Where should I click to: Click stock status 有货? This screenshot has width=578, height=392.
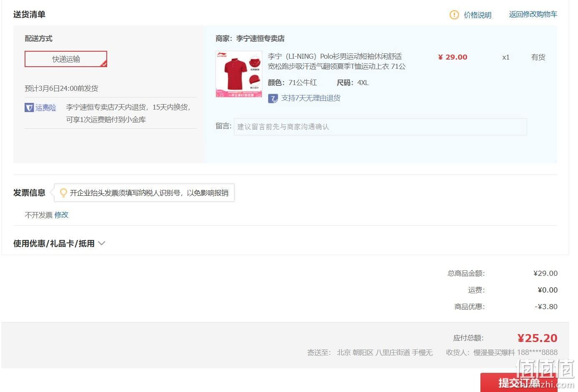tap(538, 57)
